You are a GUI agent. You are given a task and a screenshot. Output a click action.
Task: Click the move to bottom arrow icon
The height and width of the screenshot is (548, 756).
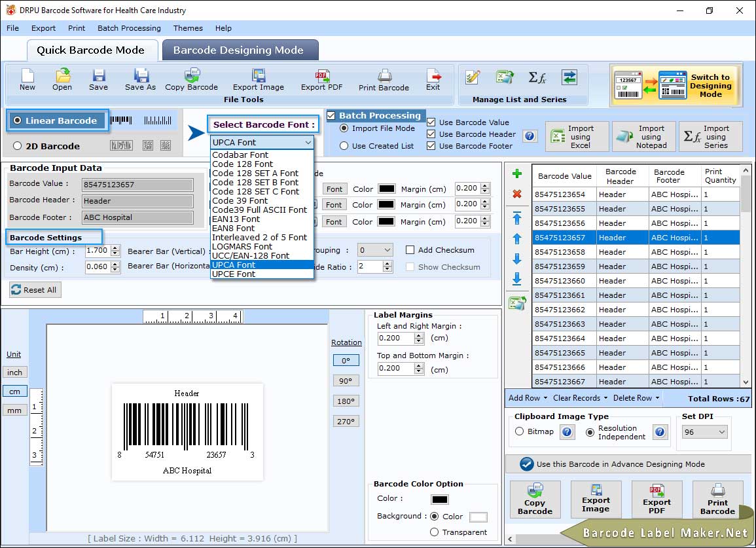point(517,279)
